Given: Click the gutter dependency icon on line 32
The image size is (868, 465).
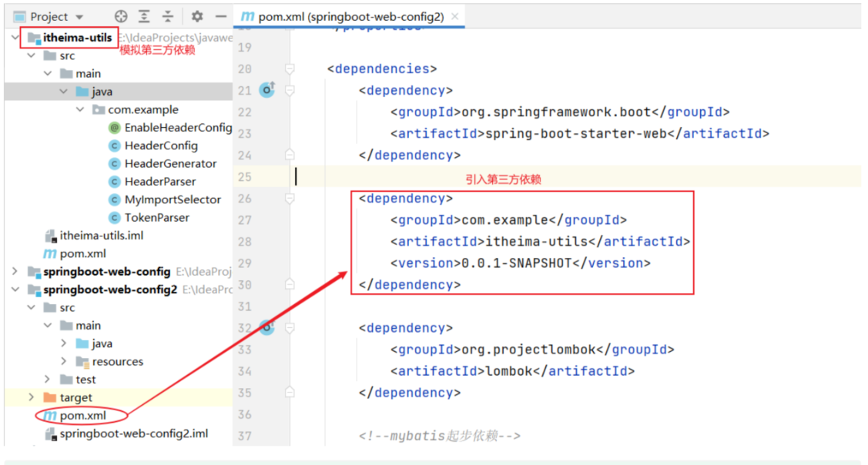Looking at the screenshot, I should (x=267, y=327).
